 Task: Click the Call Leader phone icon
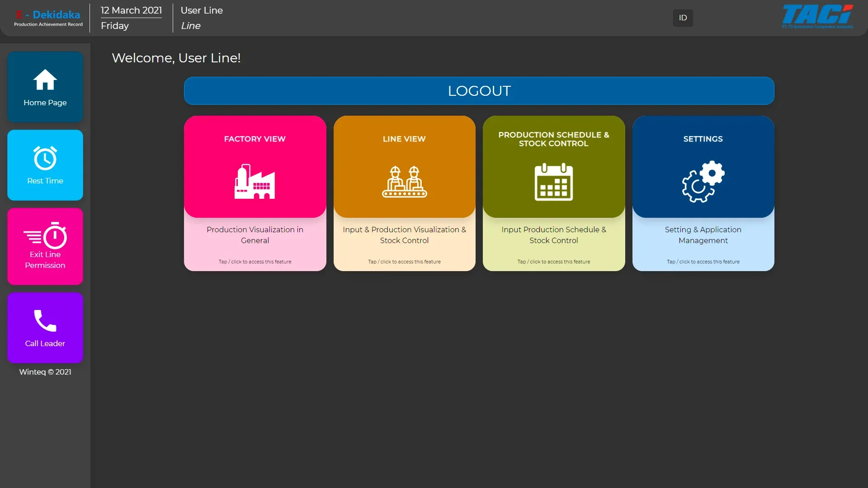(45, 321)
